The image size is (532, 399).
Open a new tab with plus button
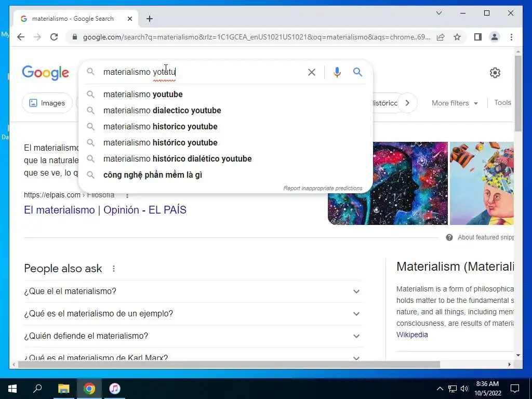point(150,19)
